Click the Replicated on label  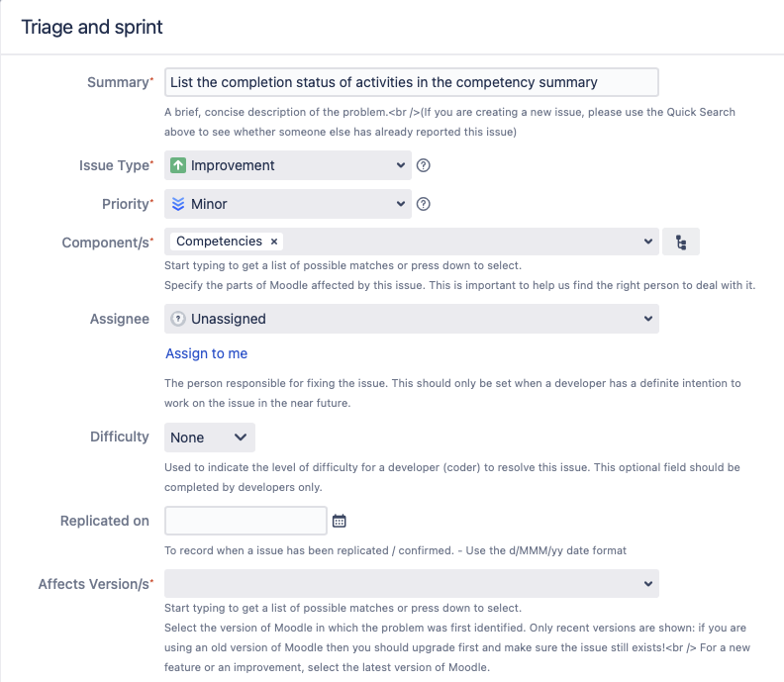click(x=105, y=521)
